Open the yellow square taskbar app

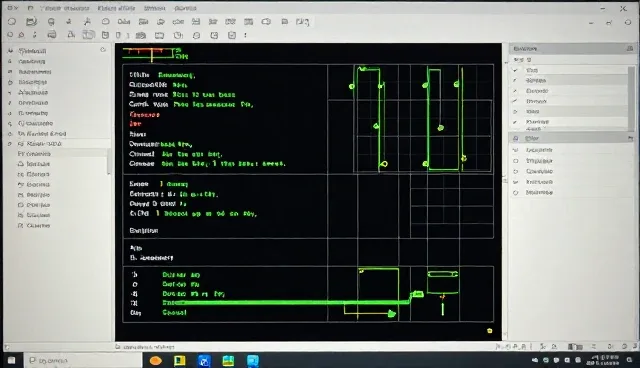[x=180, y=361]
